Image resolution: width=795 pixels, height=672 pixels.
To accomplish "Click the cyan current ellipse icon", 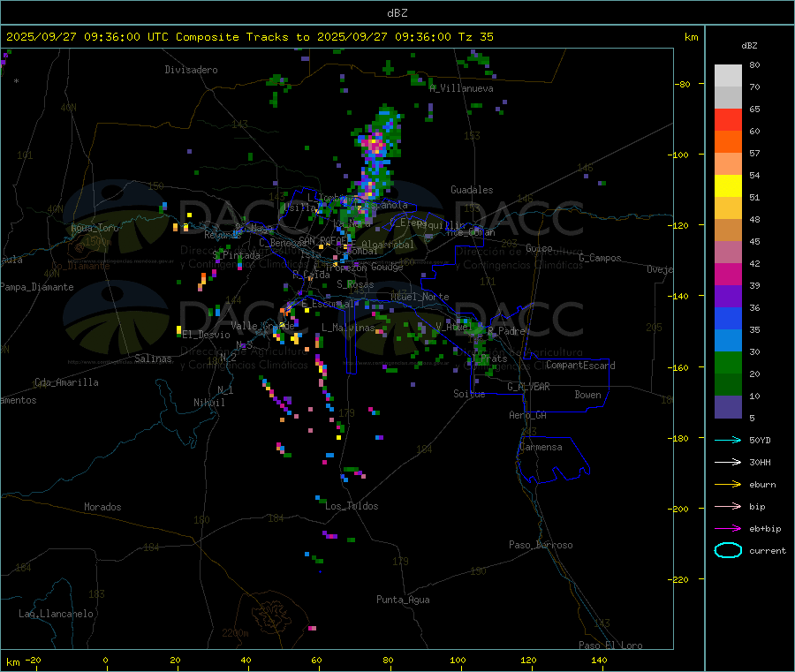I will (728, 550).
